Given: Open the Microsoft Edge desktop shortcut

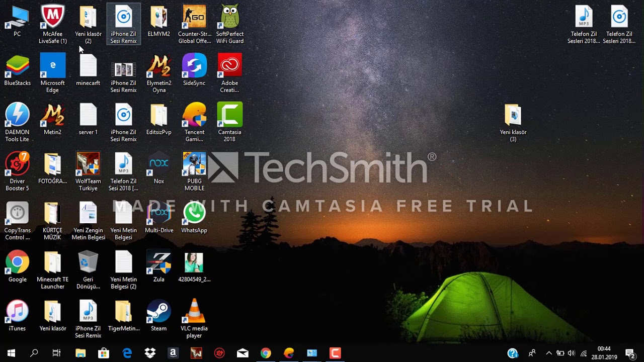Looking at the screenshot, I should click(53, 73).
